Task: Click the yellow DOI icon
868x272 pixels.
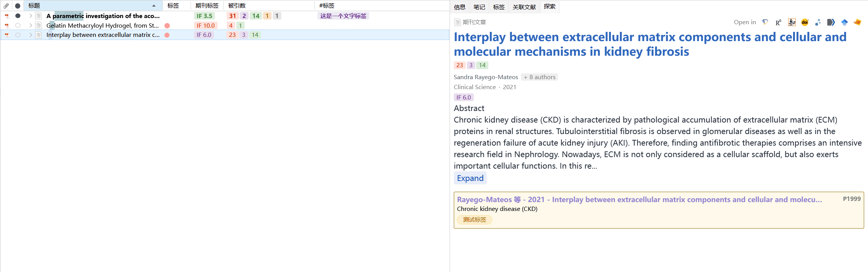Action: (x=805, y=22)
